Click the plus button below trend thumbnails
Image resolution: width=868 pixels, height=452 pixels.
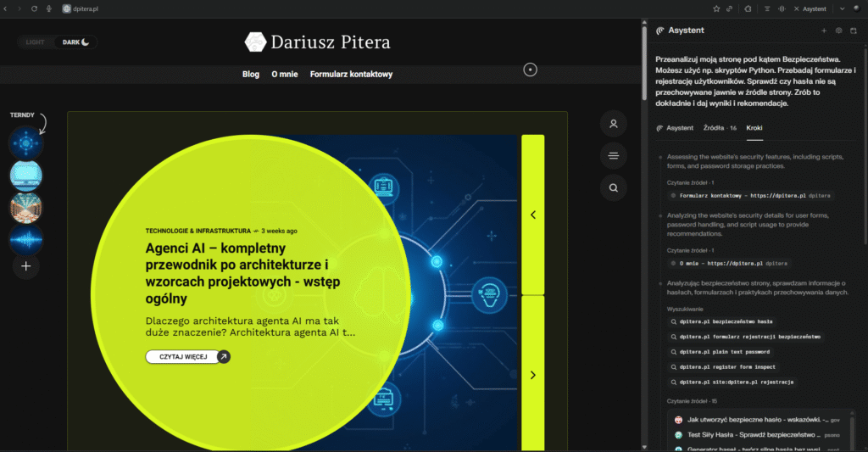[x=26, y=266]
